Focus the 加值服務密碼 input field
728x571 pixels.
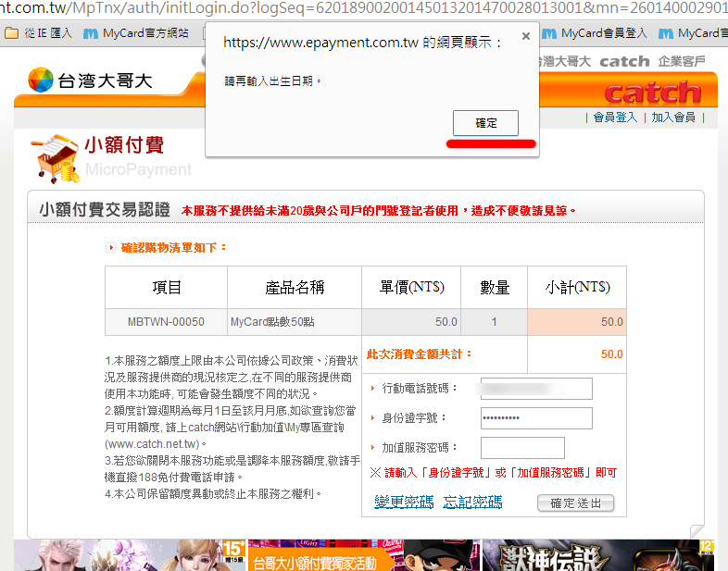pyautogui.click(x=522, y=448)
